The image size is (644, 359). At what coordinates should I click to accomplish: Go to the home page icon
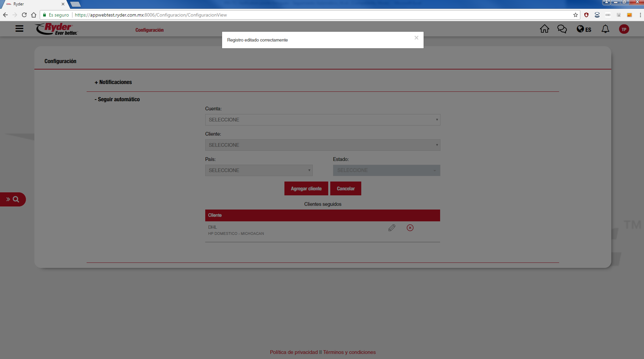click(x=544, y=29)
